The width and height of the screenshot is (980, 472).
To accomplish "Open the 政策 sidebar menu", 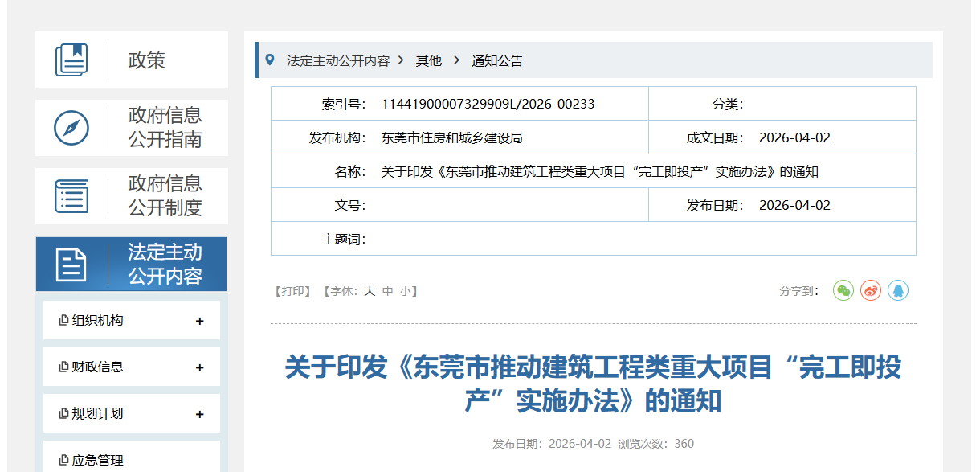I will coord(146,60).
